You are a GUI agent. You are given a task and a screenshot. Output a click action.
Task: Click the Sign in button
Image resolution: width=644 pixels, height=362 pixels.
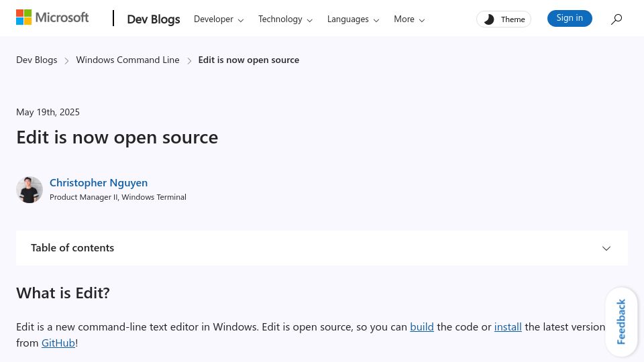click(570, 18)
